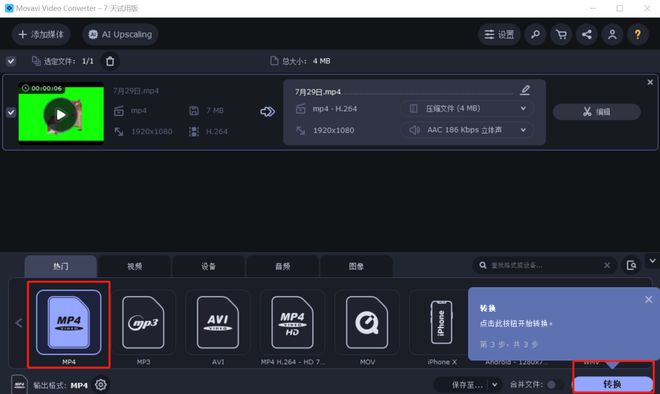The image size is (660, 394).
Task: Open the user account icon
Action: [612, 35]
